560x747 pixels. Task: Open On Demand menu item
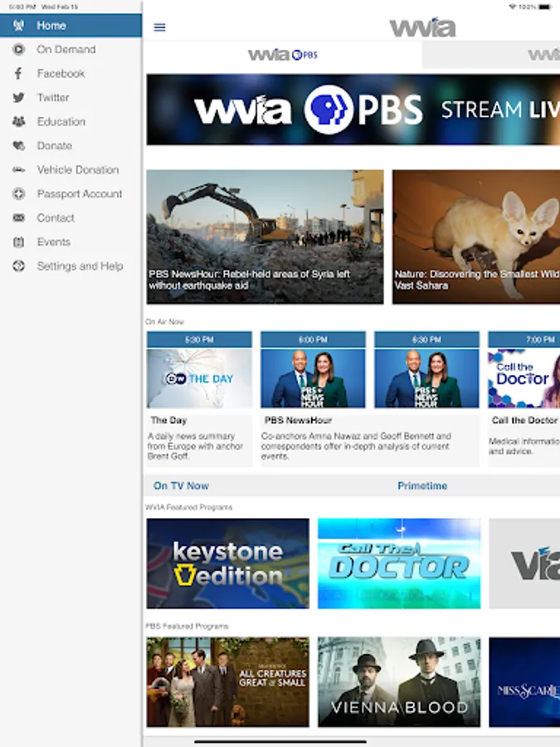pos(71,49)
